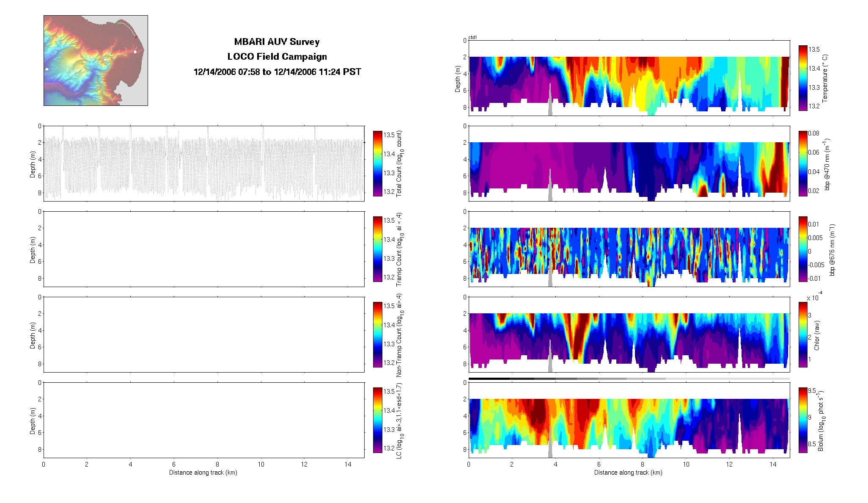Click the Temperature colorbar
868x503 pixels.
(x=802, y=78)
